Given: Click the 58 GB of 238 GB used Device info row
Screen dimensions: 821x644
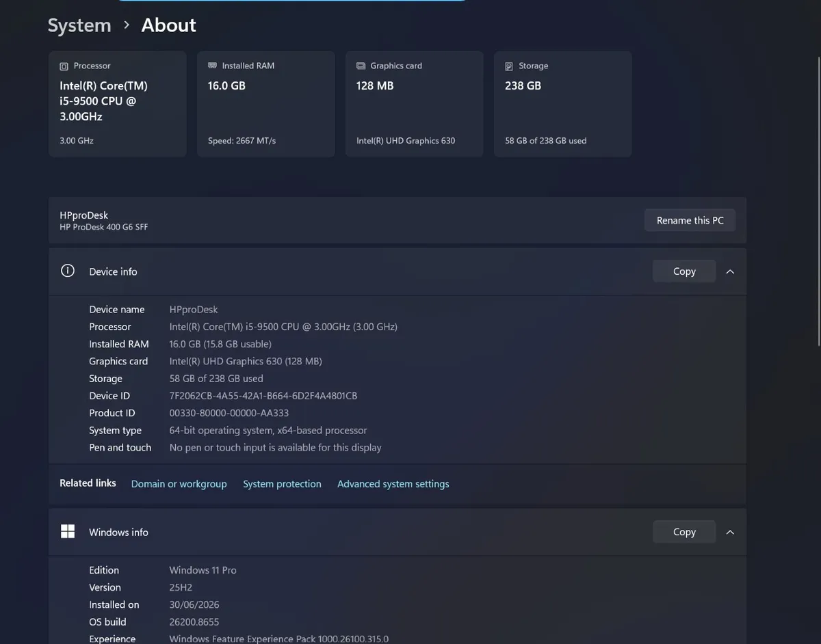Looking at the screenshot, I should pyautogui.click(x=216, y=379).
